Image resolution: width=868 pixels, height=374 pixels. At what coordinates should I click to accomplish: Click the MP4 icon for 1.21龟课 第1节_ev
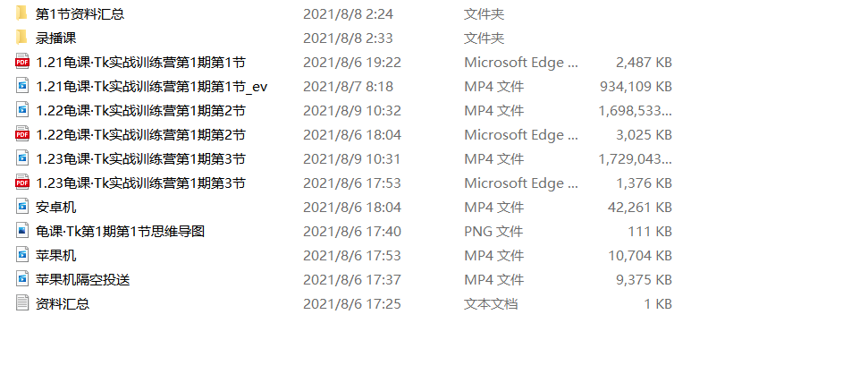point(22,86)
